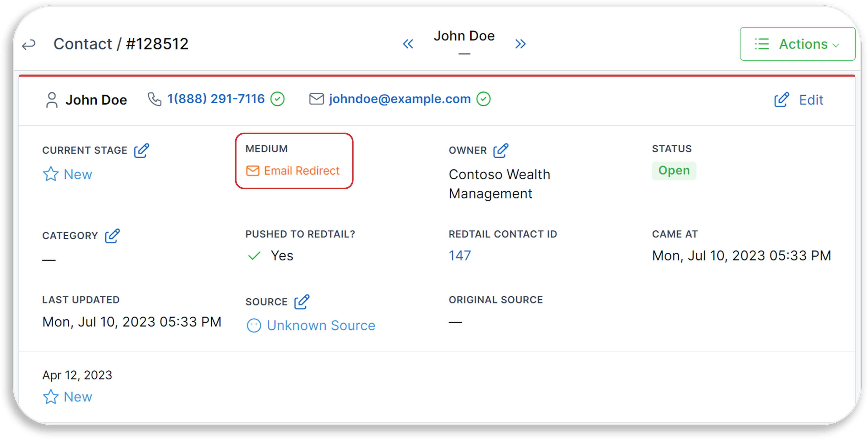Open Redtail contact ID 147 link
The image size is (868, 439).
[460, 256]
